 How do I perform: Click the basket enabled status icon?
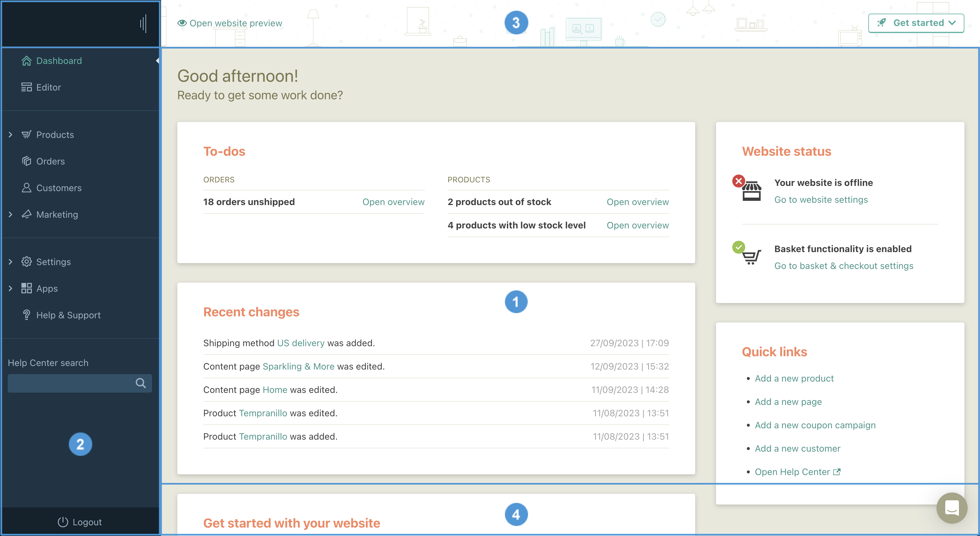[747, 253]
